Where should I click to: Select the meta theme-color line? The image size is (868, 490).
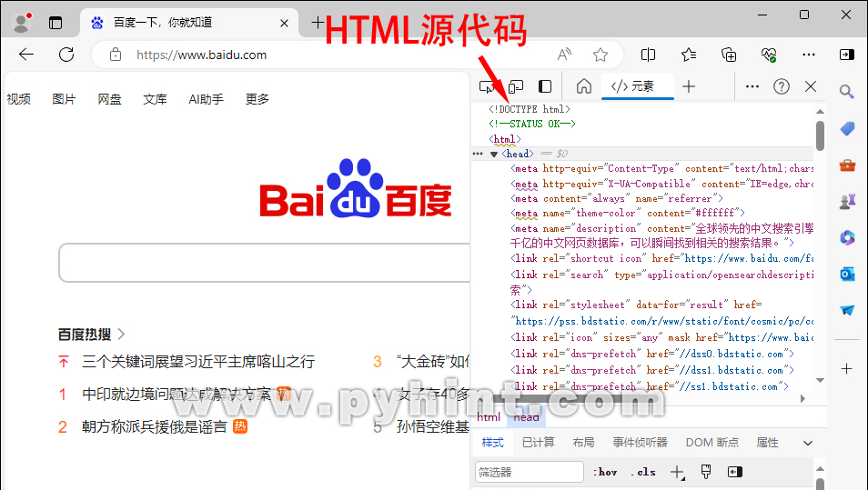tap(627, 213)
